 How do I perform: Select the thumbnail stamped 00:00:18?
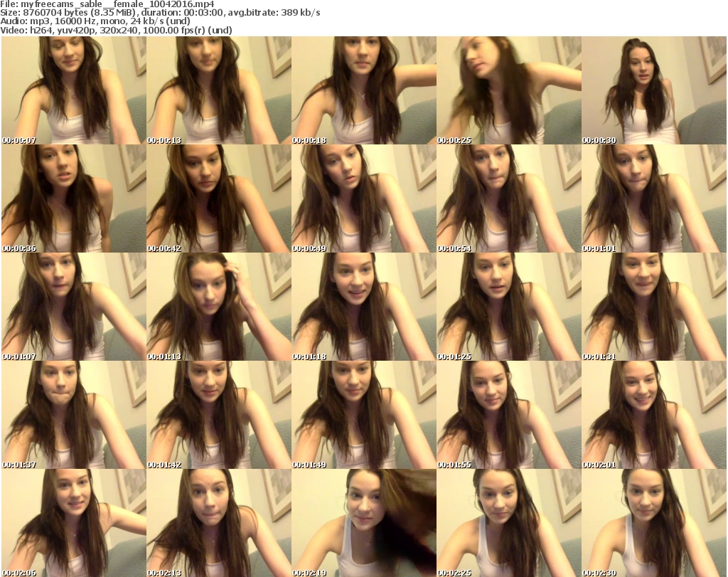coord(364,90)
